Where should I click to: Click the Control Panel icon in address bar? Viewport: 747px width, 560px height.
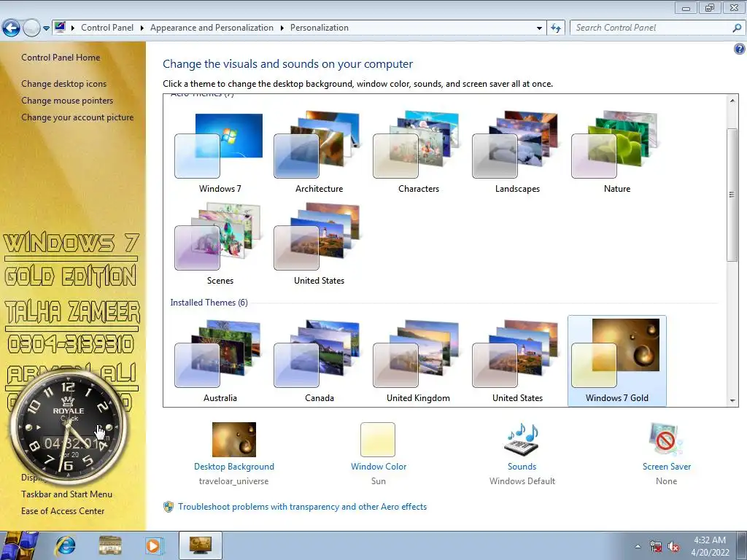pos(60,27)
